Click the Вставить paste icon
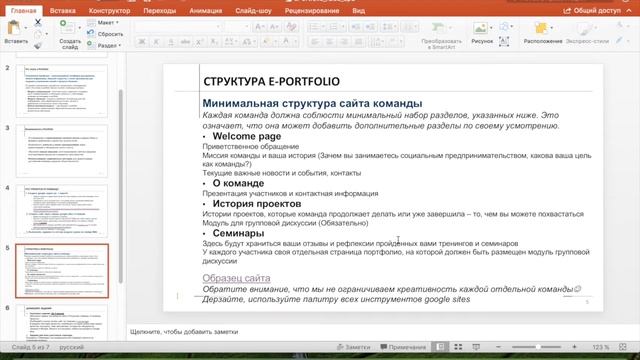Screen dimensions: 640x360 point(14,28)
